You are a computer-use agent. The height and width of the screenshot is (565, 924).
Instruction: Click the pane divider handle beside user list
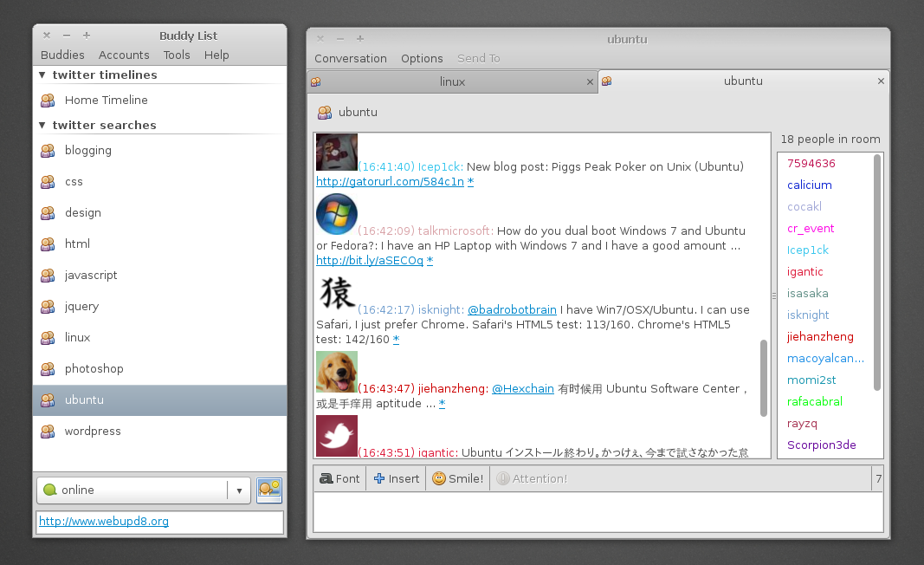tap(773, 295)
